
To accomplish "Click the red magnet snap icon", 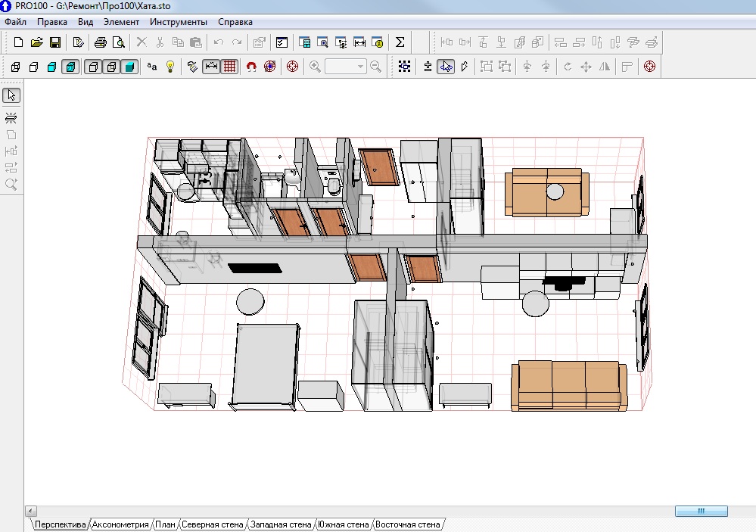I will pyautogui.click(x=251, y=67).
